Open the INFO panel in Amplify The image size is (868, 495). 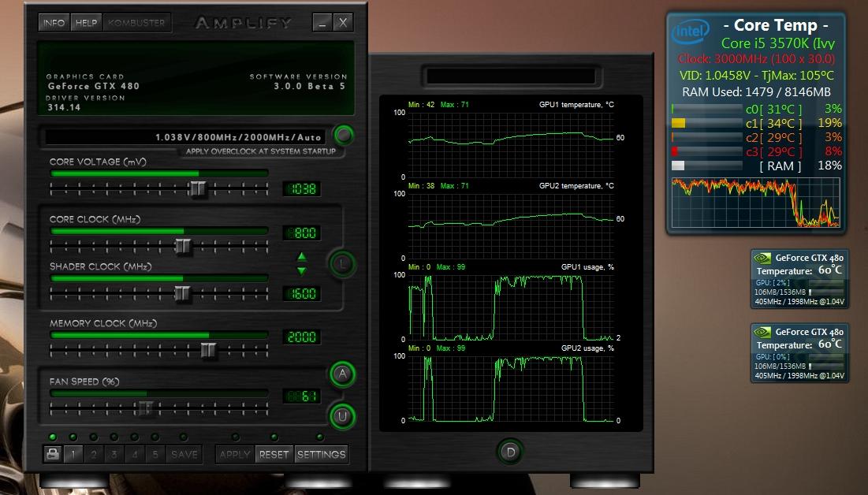point(54,23)
